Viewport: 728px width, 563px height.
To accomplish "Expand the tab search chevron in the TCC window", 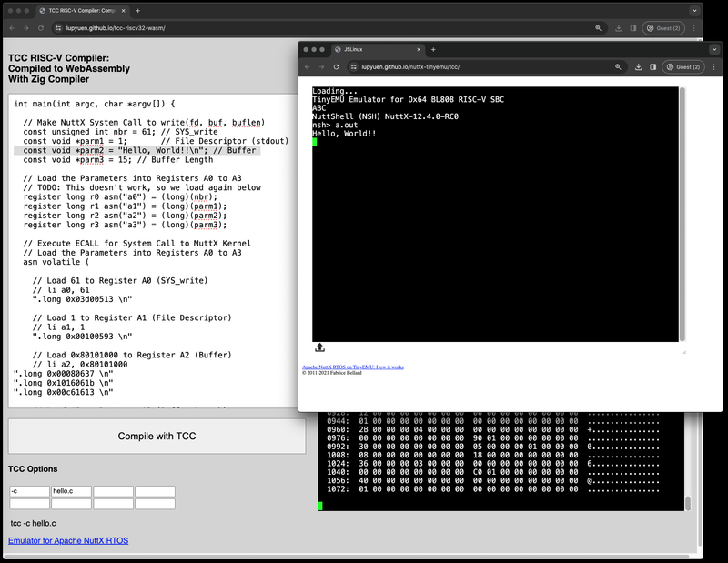I will [x=695, y=11].
